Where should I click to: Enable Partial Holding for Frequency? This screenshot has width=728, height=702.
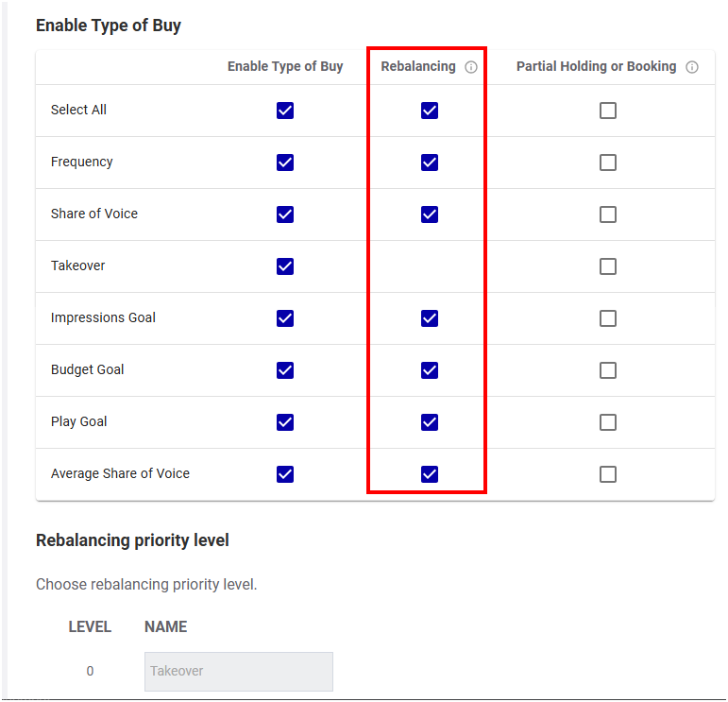608,163
